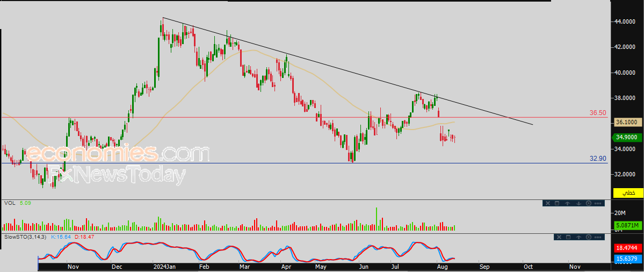Screen dimensions: 644x272
Task: Move the VOL panel up
Action: click(567, 203)
